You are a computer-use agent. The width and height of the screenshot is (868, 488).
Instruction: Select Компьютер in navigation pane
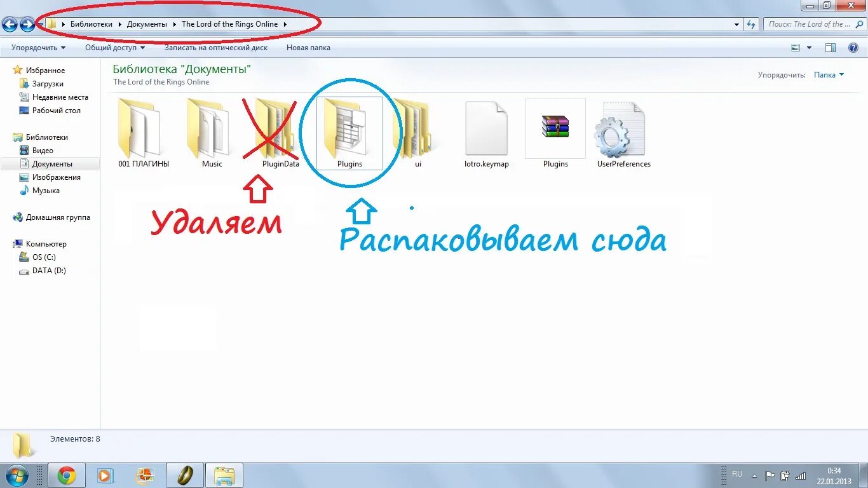[x=46, y=244]
